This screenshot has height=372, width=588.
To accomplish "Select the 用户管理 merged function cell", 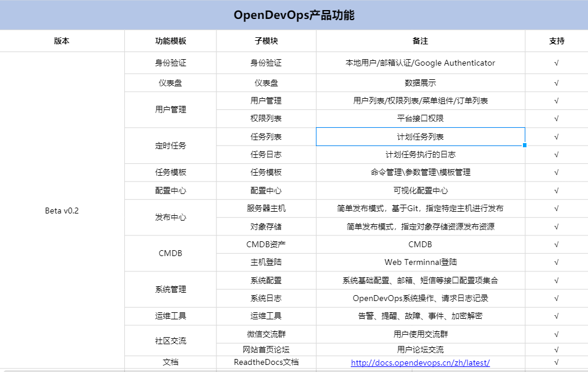I will click(x=170, y=109).
